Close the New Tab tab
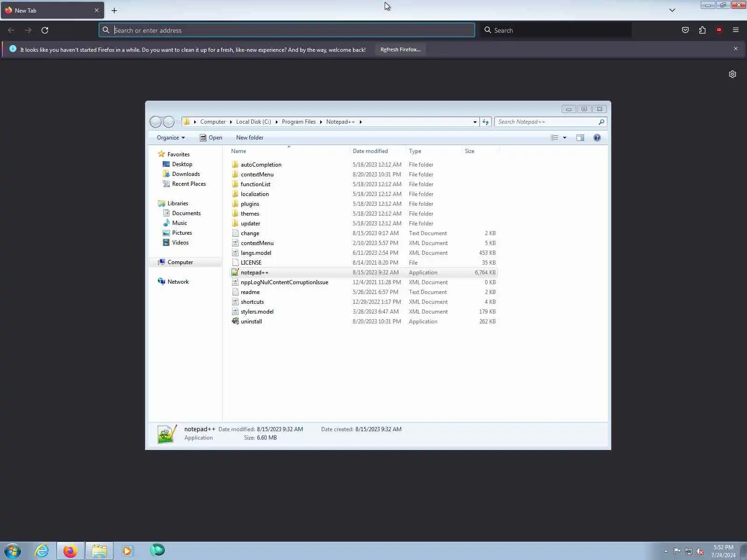This screenshot has height=560, width=747. (97, 10)
